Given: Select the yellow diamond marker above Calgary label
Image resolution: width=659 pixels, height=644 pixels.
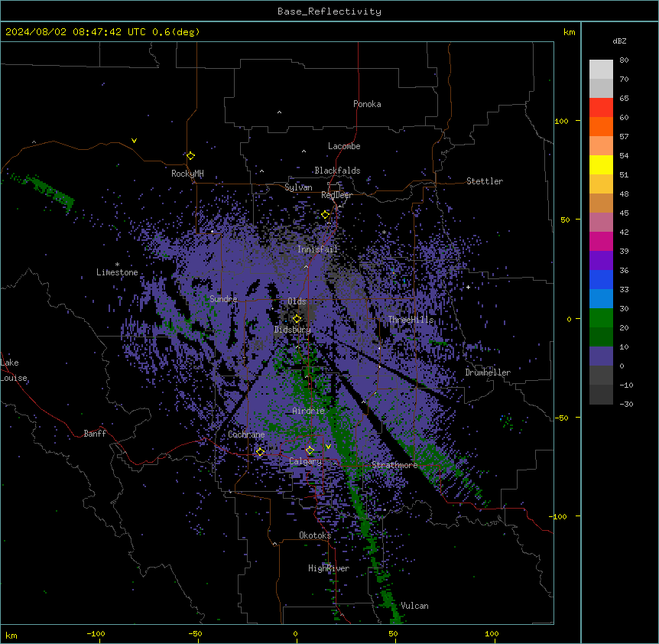Looking at the screenshot, I should tap(310, 450).
